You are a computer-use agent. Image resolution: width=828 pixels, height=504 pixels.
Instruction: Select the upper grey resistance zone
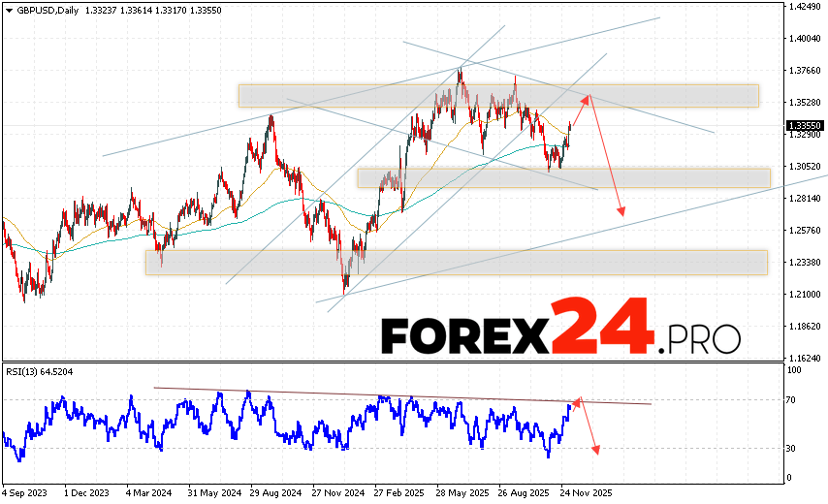point(498,95)
